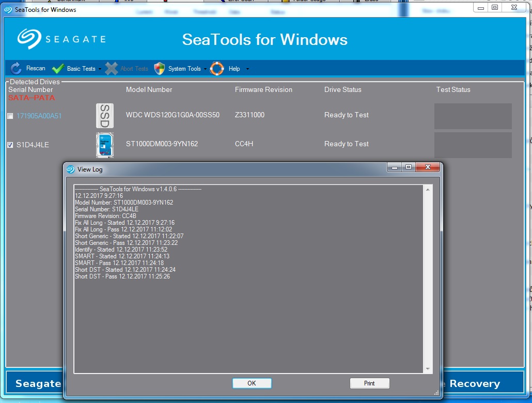The width and height of the screenshot is (532, 403).
Task: Open the Help menu
Action: pyautogui.click(x=234, y=69)
